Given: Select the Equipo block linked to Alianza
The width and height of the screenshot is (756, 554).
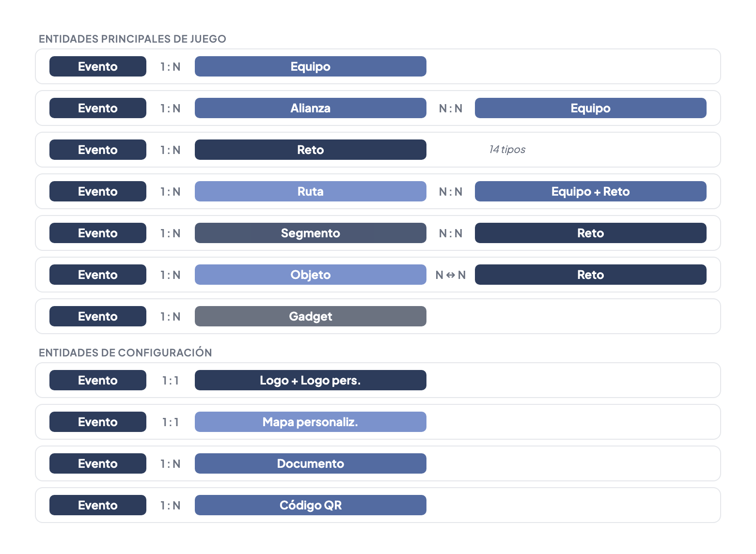Looking at the screenshot, I should click(x=590, y=108).
